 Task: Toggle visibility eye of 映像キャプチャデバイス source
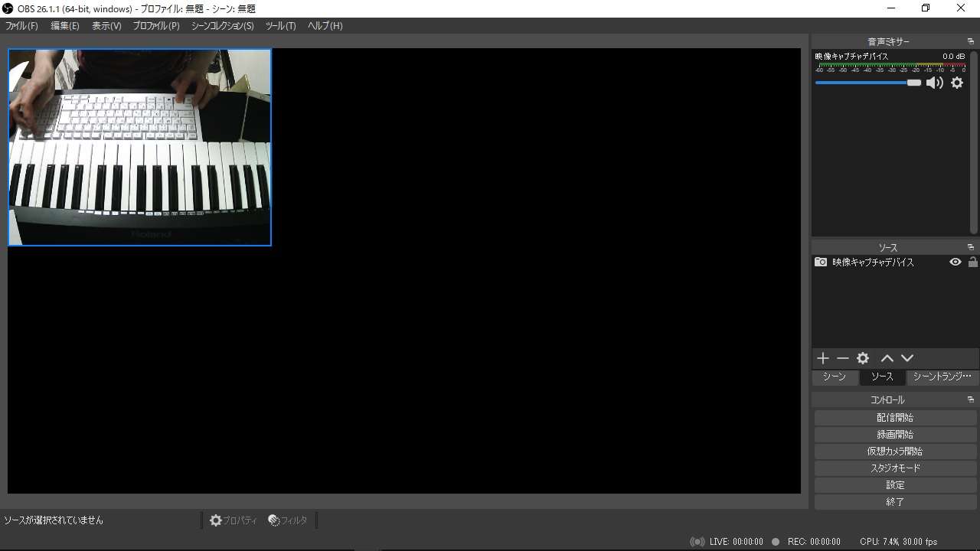(x=955, y=262)
